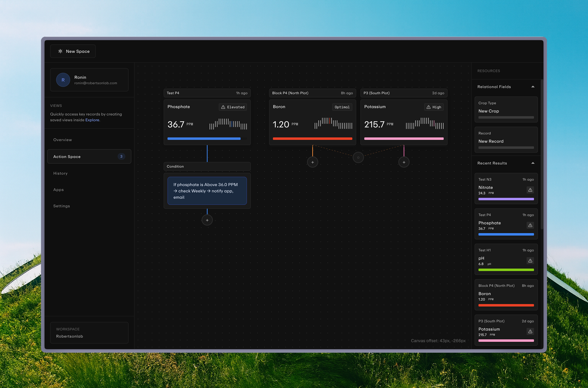Click the plus node under the Potassium card
588x388 pixels.
click(x=404, y=162)
